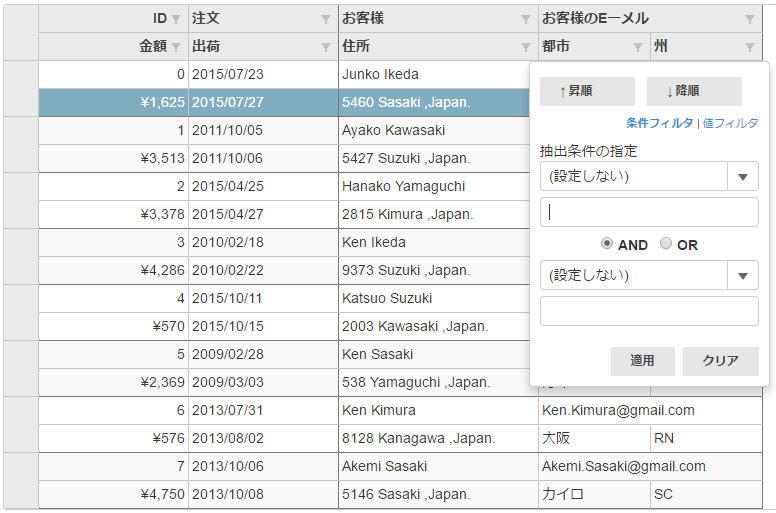Click the filter icon in ID header

(176, 19)
